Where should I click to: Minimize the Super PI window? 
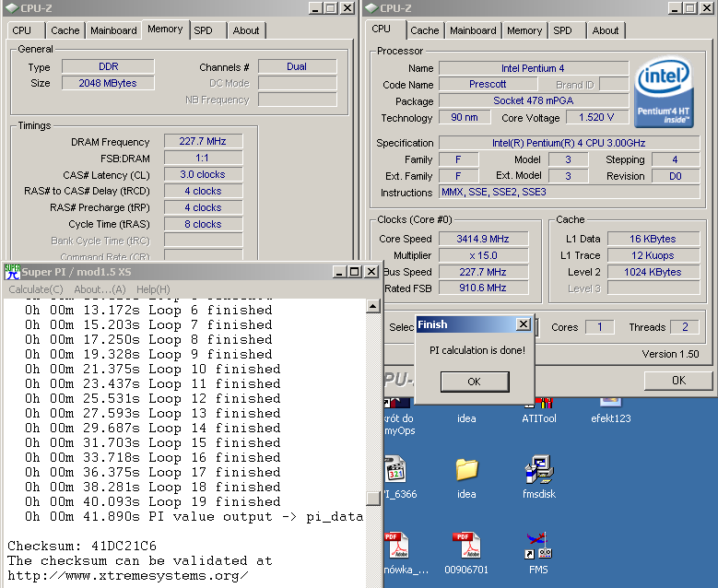tap(339, 272)
